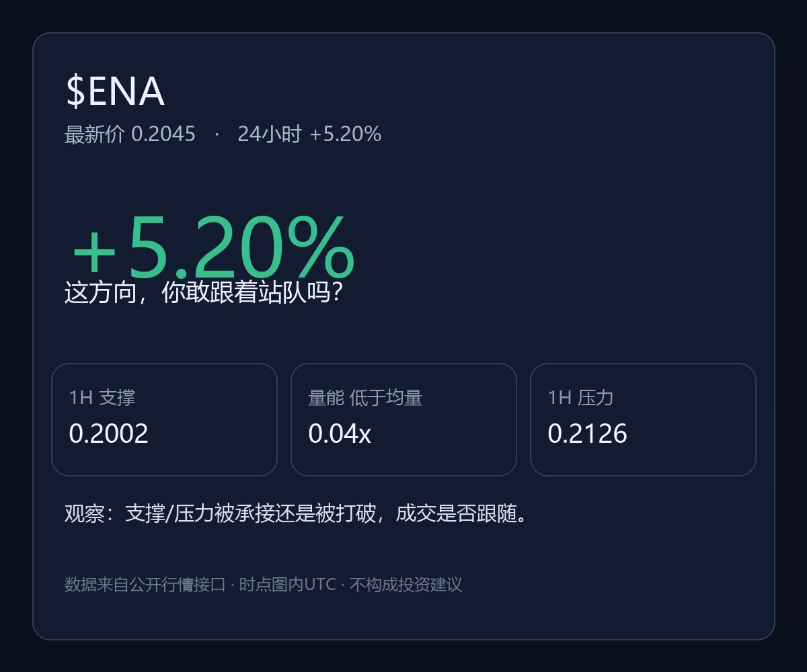
Task: Click the dot separator between price and 24小时
Action: coord(217,134)
